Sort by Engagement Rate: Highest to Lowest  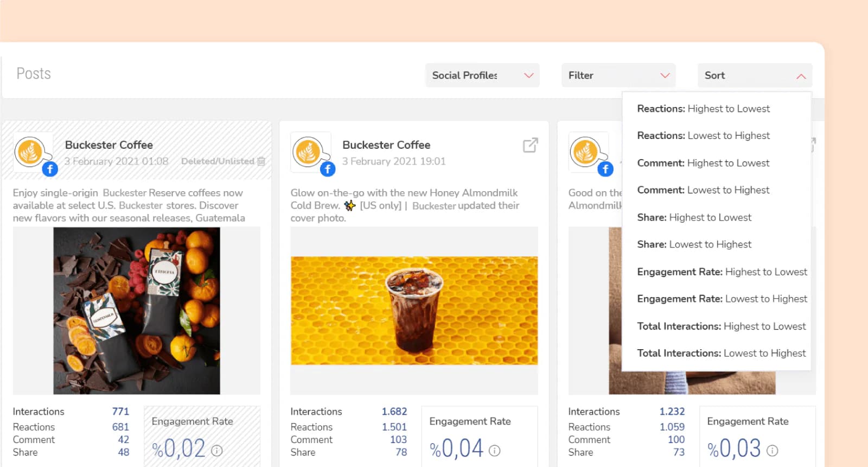pos(722,272)
